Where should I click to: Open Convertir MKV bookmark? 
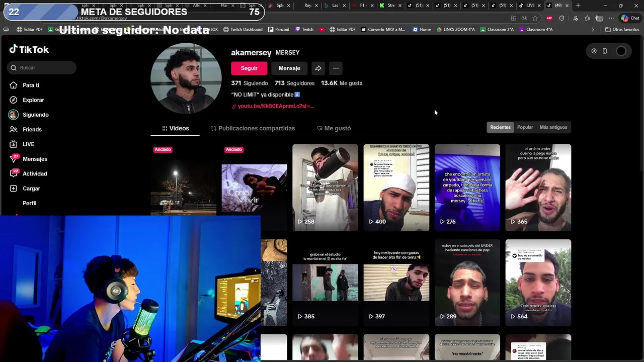pos(383,30)
